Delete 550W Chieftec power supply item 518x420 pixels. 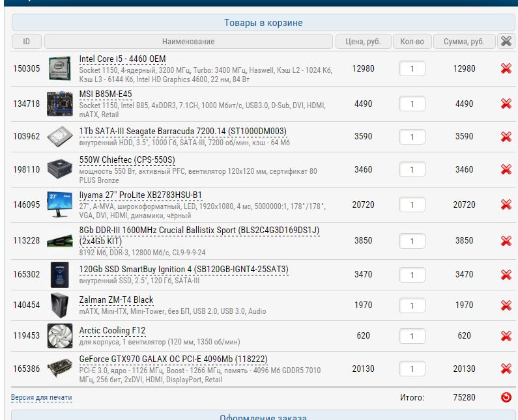[506, 169]
